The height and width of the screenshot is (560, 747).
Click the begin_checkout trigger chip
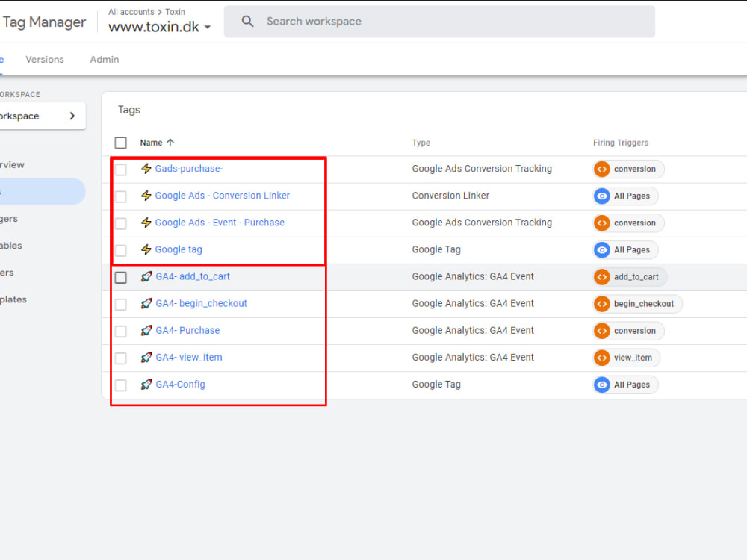click(x=636, y=303)
